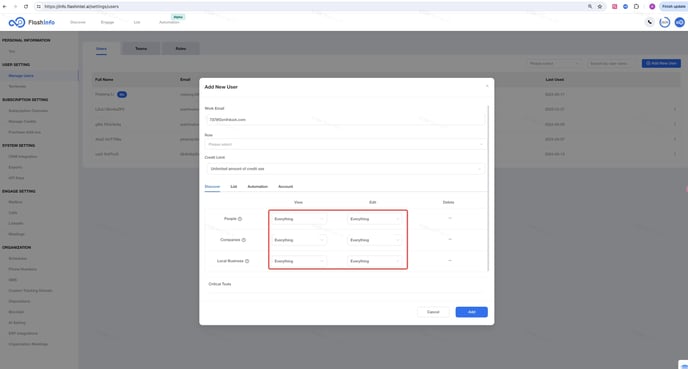The image size is (688, 369).
Task: Open the People Edit permission dropdown
Action: coord(374,219)
